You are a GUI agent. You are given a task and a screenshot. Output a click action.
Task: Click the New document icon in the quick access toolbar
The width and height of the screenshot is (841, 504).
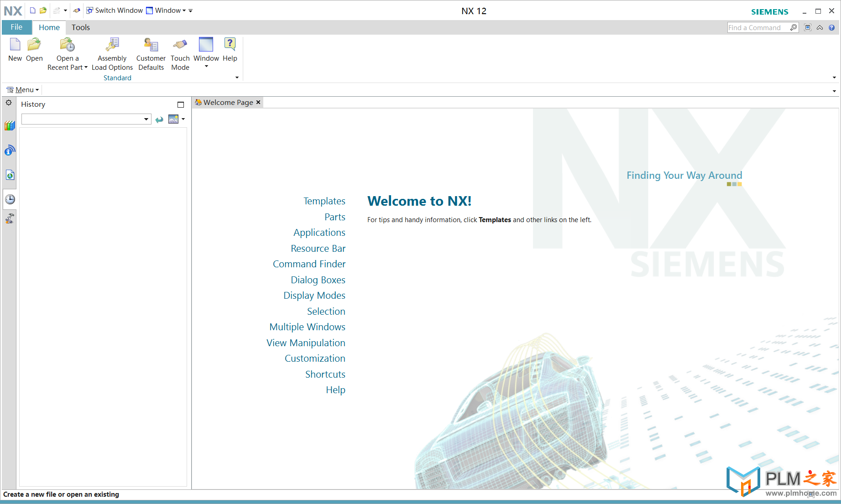pos(32,10)
